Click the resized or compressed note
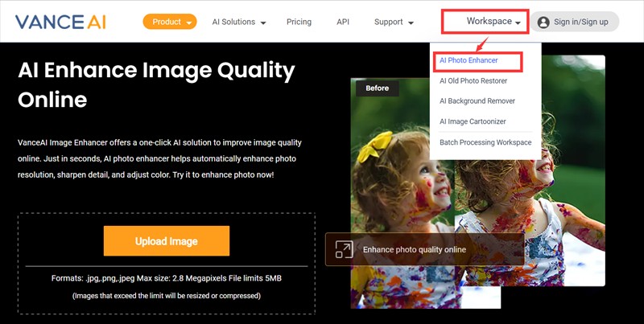Viewport: 644px width, 324px height. [x=167, y=295]
